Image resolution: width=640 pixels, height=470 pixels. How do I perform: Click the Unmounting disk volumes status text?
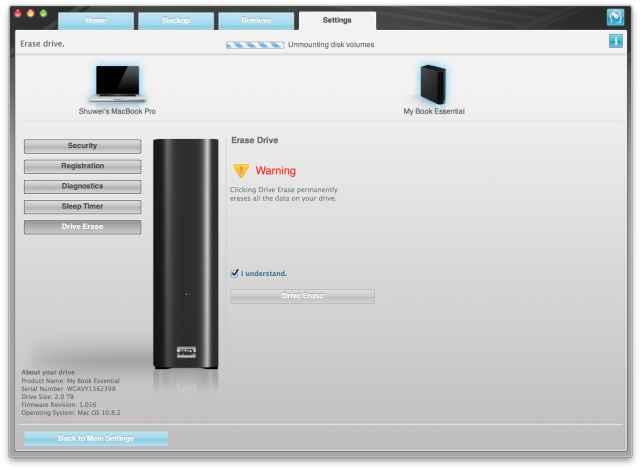pos(331,45)
